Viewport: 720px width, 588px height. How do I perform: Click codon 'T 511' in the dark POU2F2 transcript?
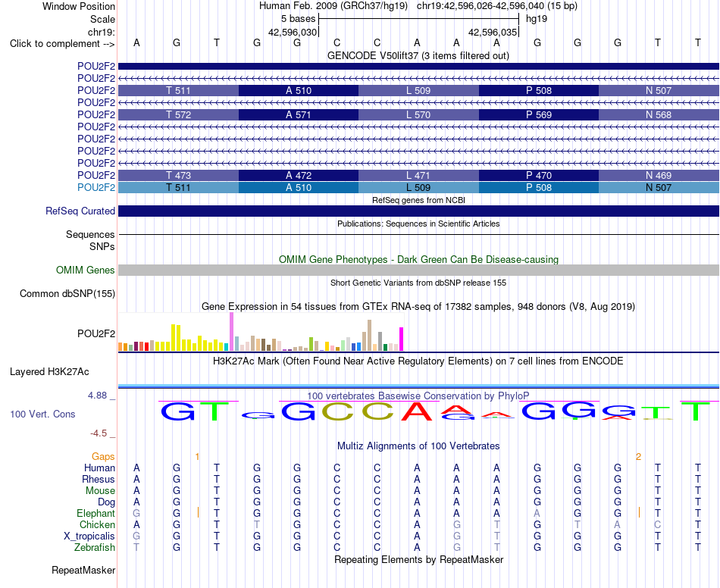pos(179,90)
